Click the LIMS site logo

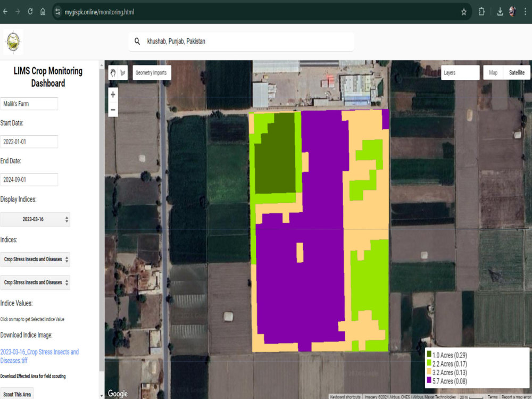(x=13, y=41)
